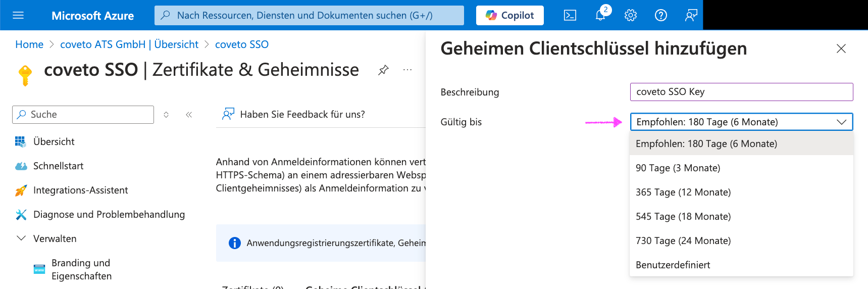Open coveto SSO breadcrumb

click(242, 44)
